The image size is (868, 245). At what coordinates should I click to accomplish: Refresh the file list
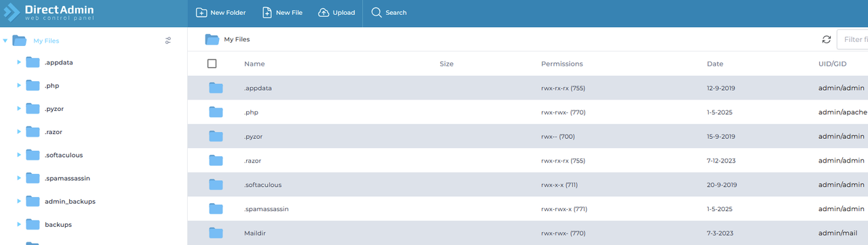click(x=826, y=39)
